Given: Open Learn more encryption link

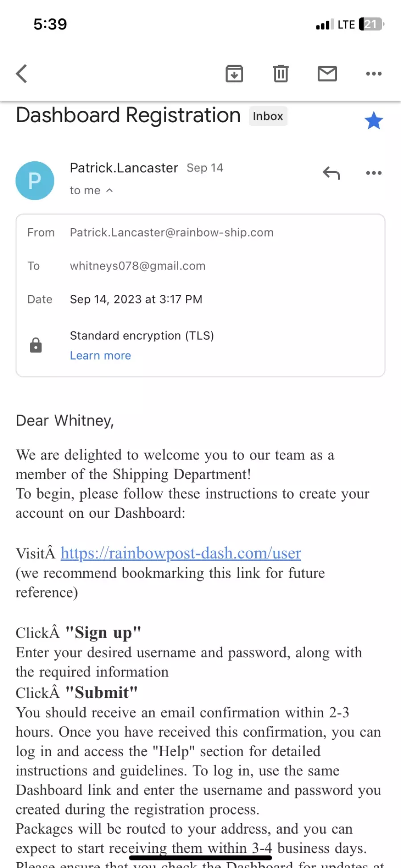Looking at the screenshot, I should (x=100, y=356).
